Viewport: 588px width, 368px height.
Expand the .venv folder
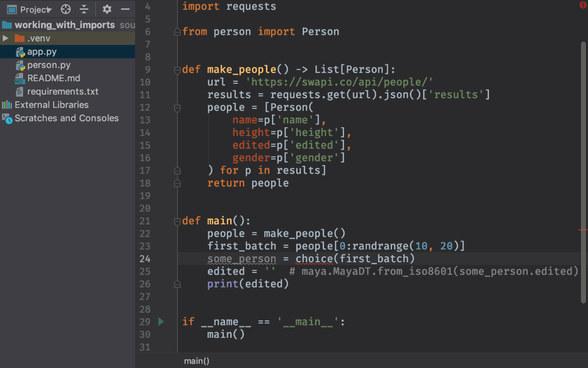click(x=5, y=38)
